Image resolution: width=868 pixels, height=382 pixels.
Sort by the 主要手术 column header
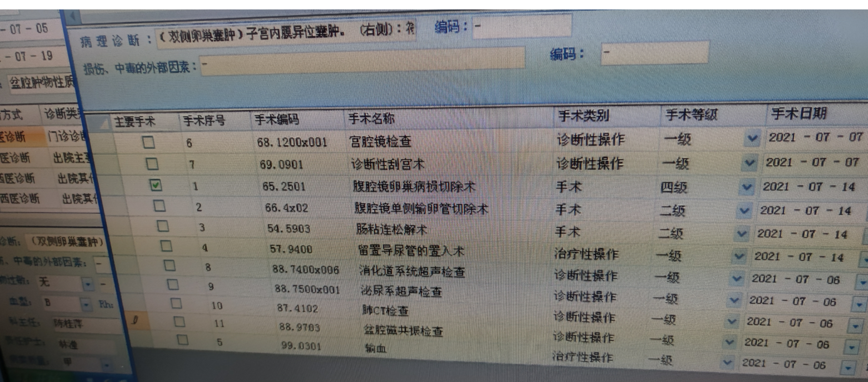pyautogui.click(x=134, y=122)
